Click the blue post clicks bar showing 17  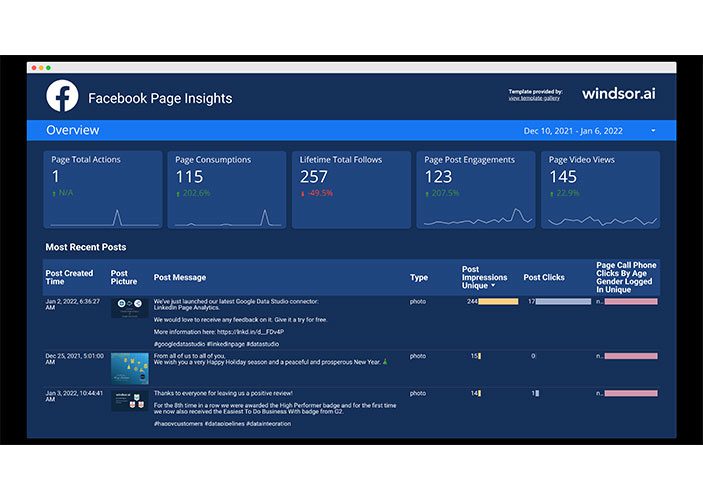pyautogui.click(x=563, y=301)
